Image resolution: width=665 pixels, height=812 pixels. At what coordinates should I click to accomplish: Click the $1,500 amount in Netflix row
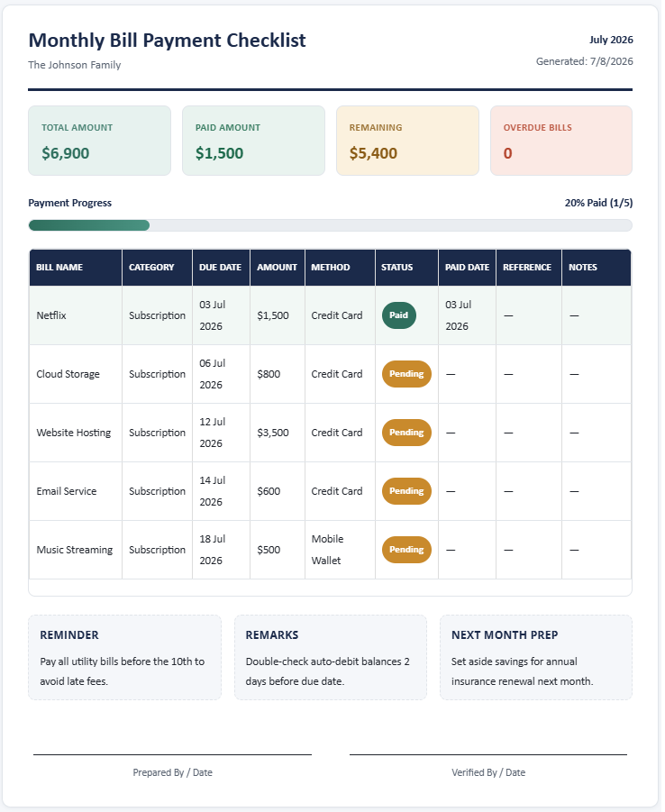278,315
